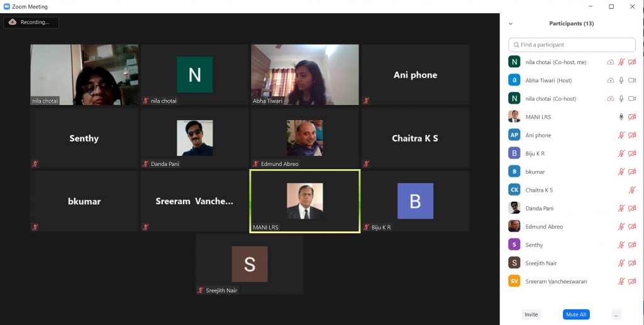Click the Invite button
This screenshot has height=325, width=644.
point(531,315)
